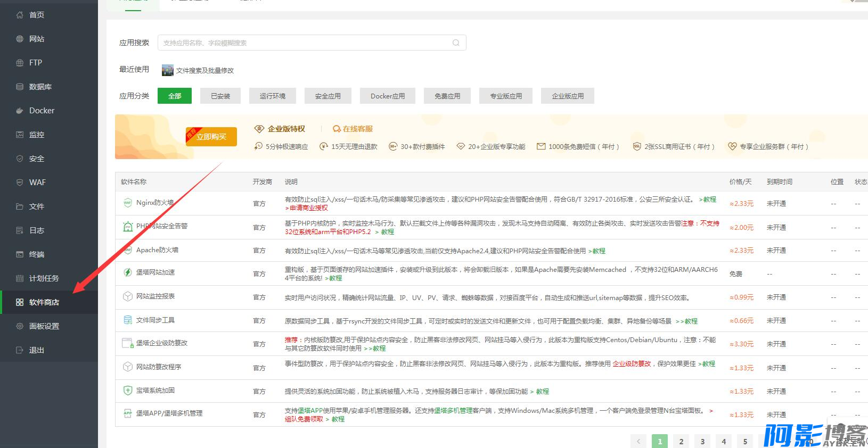Click the Apache防火墙 app name

click(157, 250)
